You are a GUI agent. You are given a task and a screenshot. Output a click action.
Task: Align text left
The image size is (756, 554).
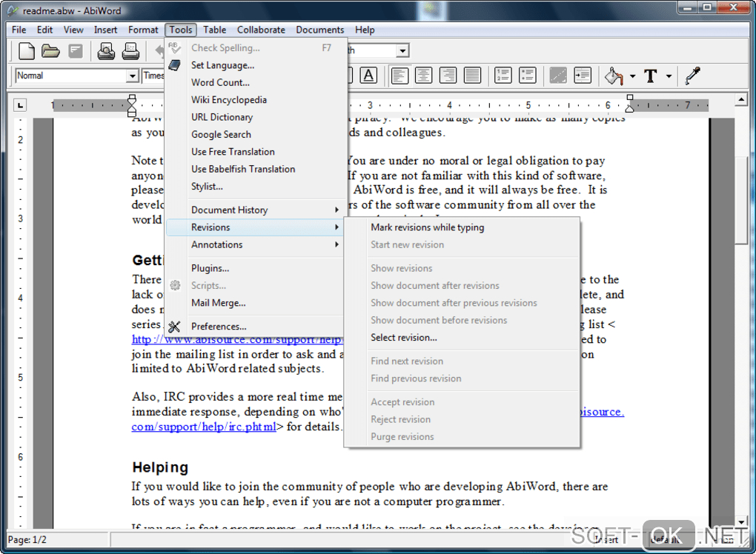point(399,76)
